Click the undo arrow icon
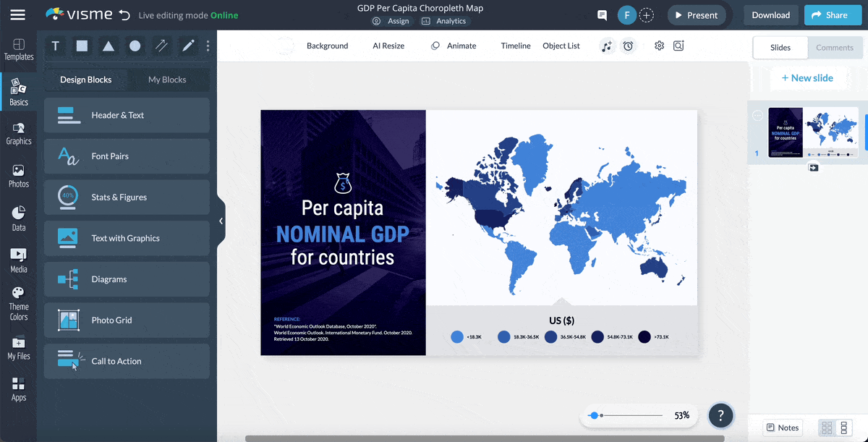868x442 pixels. pos(124,15)
